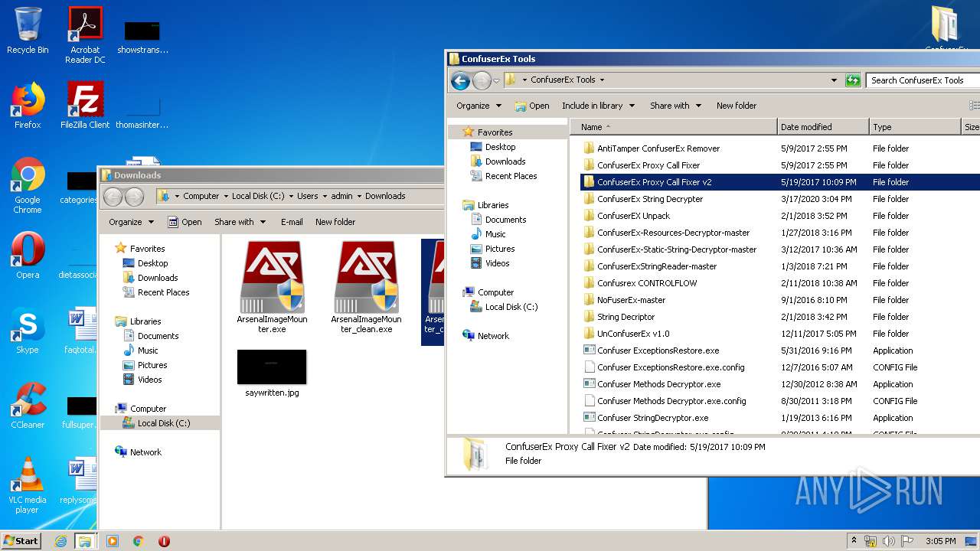Click refresh icon beside ConfuserEx address bar
The width and height of the screenshot is (980, 551).
pos(853,80)
